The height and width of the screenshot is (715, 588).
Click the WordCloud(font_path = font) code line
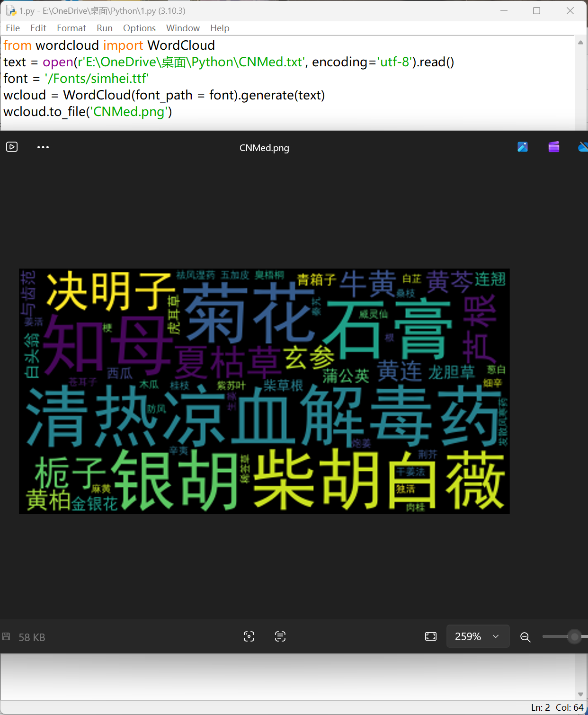(x=164, y=95)
